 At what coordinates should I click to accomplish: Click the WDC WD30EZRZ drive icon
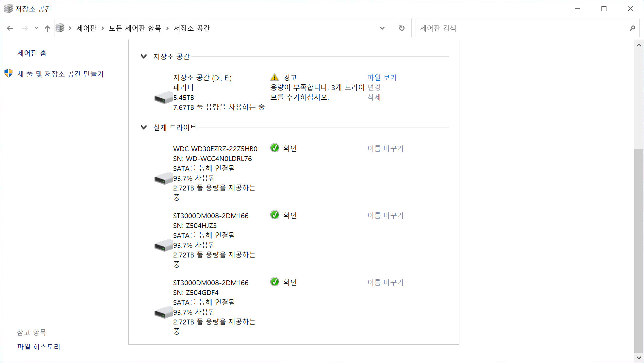(163, 179)
